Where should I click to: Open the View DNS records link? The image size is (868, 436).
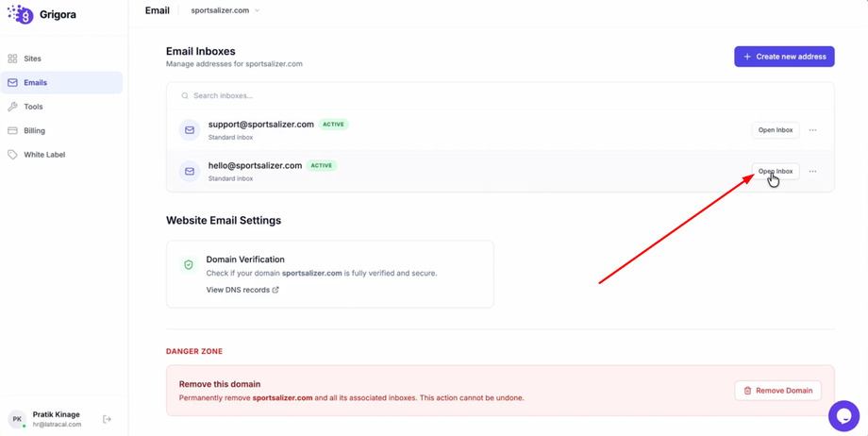[x=242, y=290]
